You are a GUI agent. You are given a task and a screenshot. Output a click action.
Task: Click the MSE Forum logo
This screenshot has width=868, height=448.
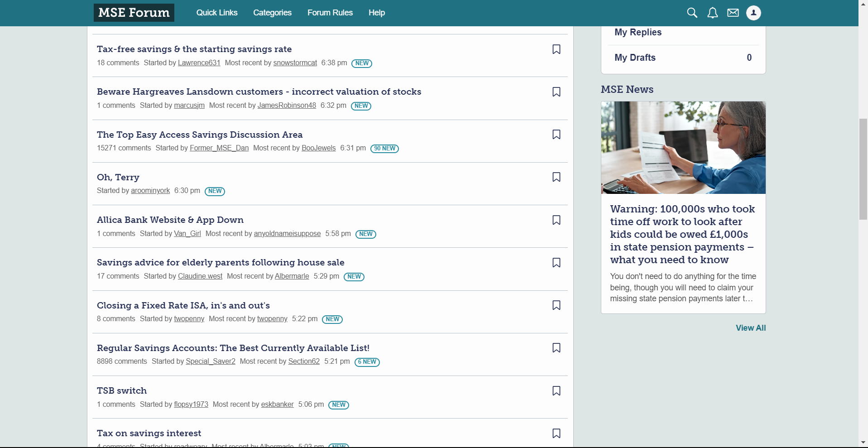coord(134,13)
